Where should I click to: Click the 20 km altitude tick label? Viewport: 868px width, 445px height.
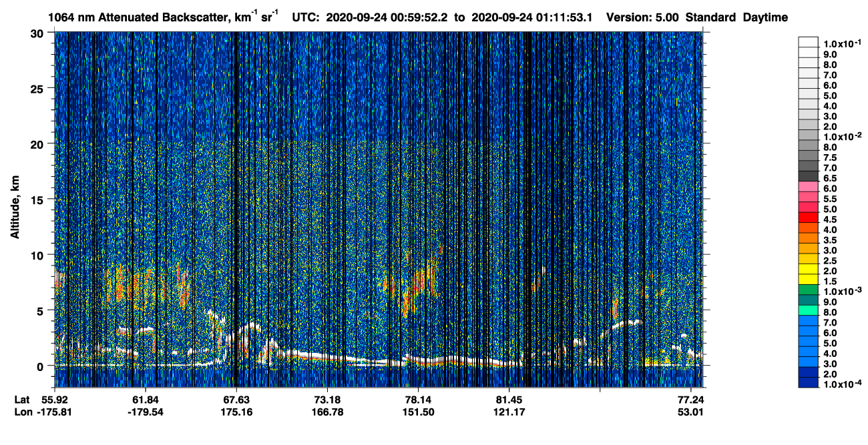pos(35,143)
